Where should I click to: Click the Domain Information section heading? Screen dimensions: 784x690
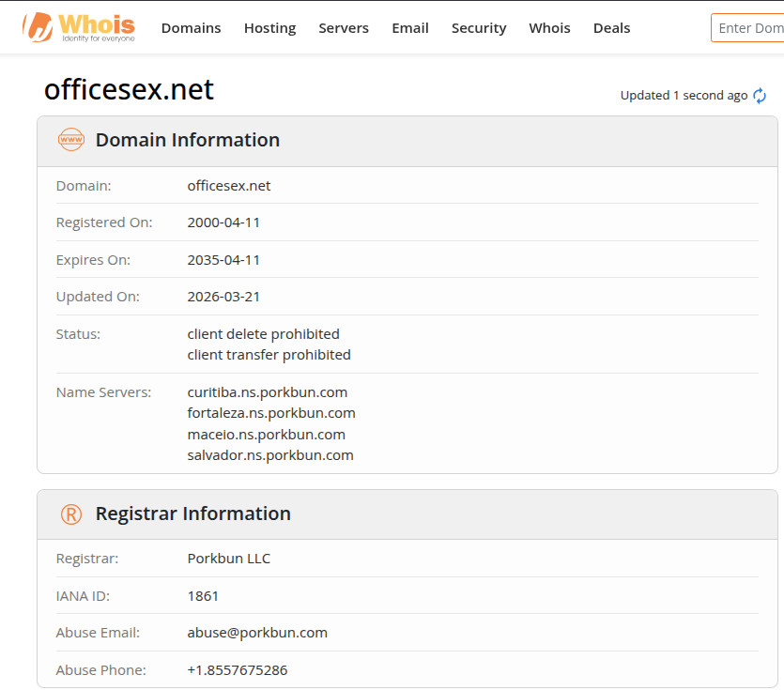pos(188,140)
